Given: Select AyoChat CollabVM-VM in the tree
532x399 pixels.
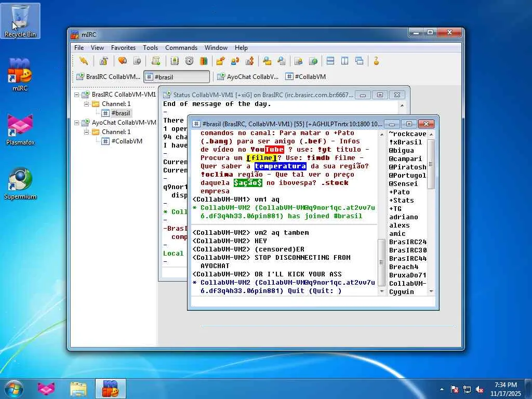Looking at the screenshot, I should click(x=124, y=123).
